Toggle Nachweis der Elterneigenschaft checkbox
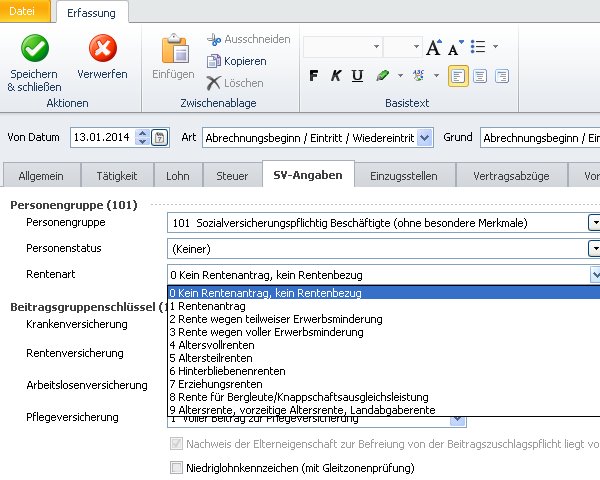 click(177, 444)
